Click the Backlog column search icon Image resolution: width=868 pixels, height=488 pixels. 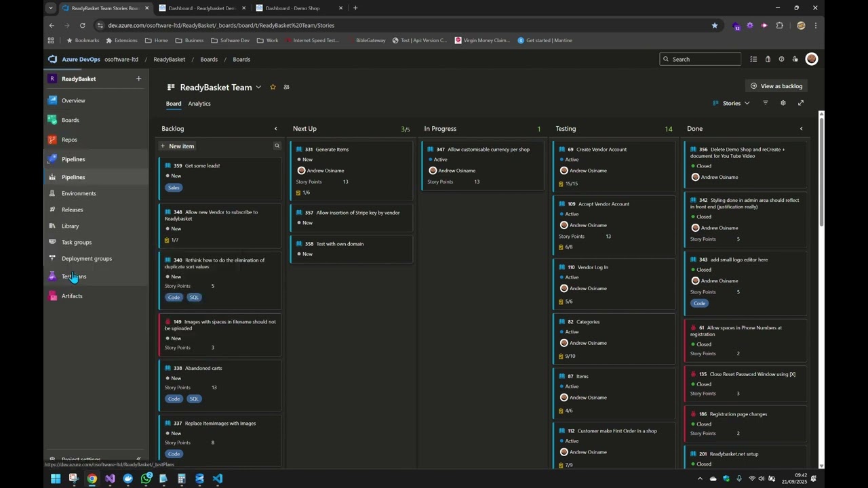[277, 146]
